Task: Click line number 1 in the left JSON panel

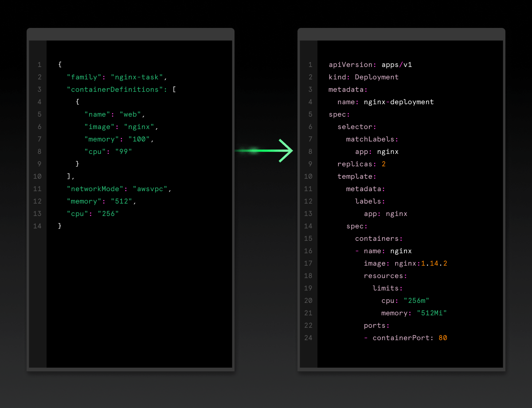Action: (39, 65)
